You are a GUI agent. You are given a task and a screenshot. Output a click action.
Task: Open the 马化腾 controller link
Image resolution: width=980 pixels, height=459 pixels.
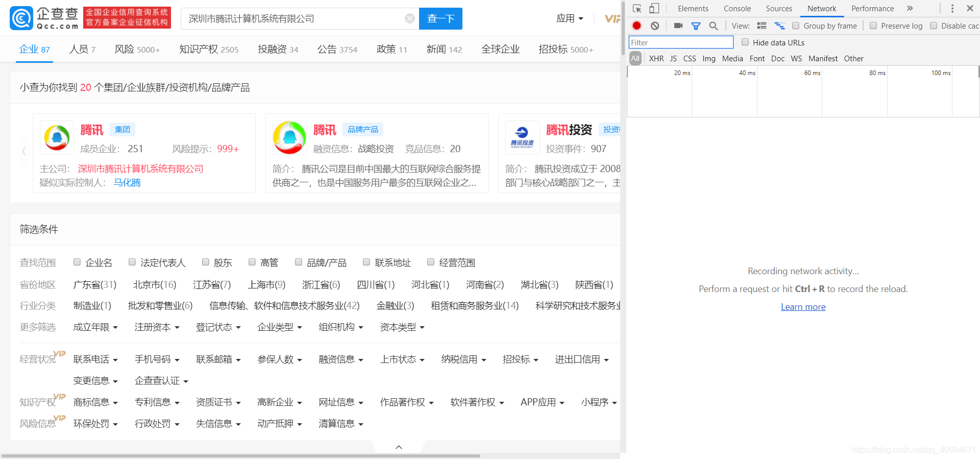pos(127,183)
